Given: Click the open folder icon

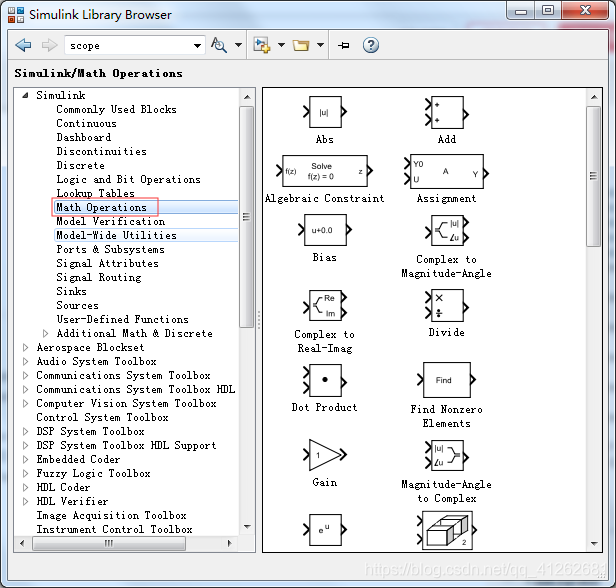Looking at the screenshot, I should click(301, 46).
